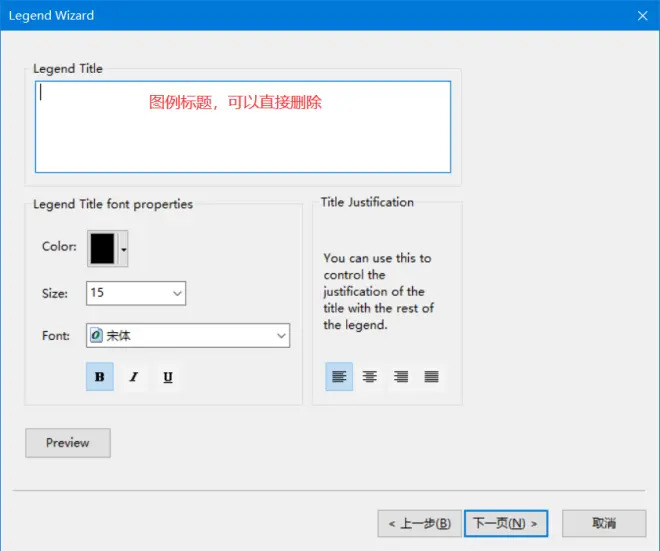Toggle underline formatting for legend title
Screen dimensions: 660x551
coord(168,376)
